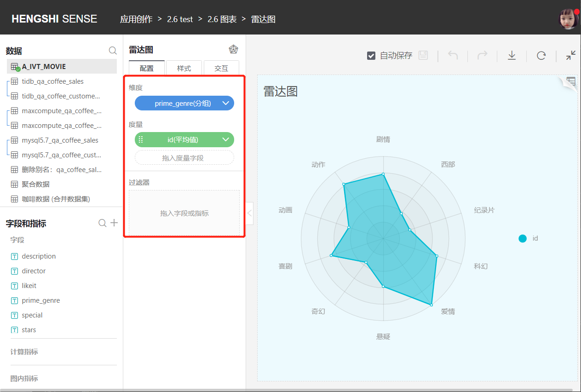This screenshot has height=392, width=581.
Task: Select the mysql5.7_qa_coffee_cust... dataset
Action: pyautogui.click(x=62, y=155)
